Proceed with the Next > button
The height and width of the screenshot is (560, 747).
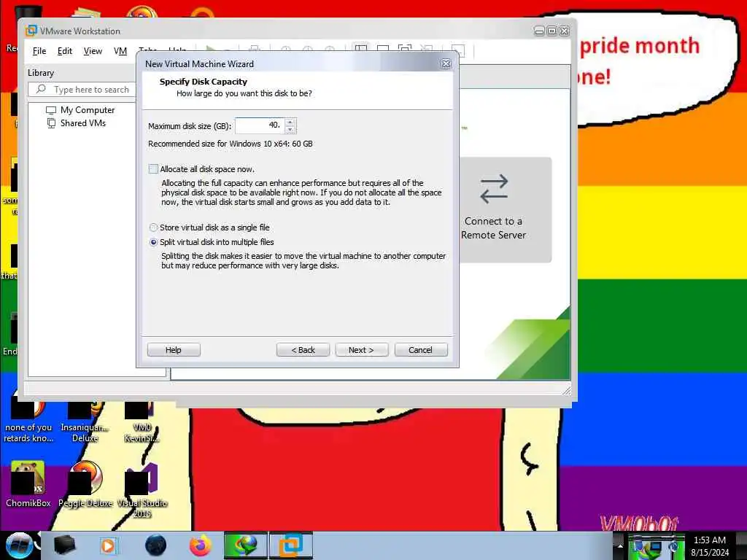tap(362, 350)
